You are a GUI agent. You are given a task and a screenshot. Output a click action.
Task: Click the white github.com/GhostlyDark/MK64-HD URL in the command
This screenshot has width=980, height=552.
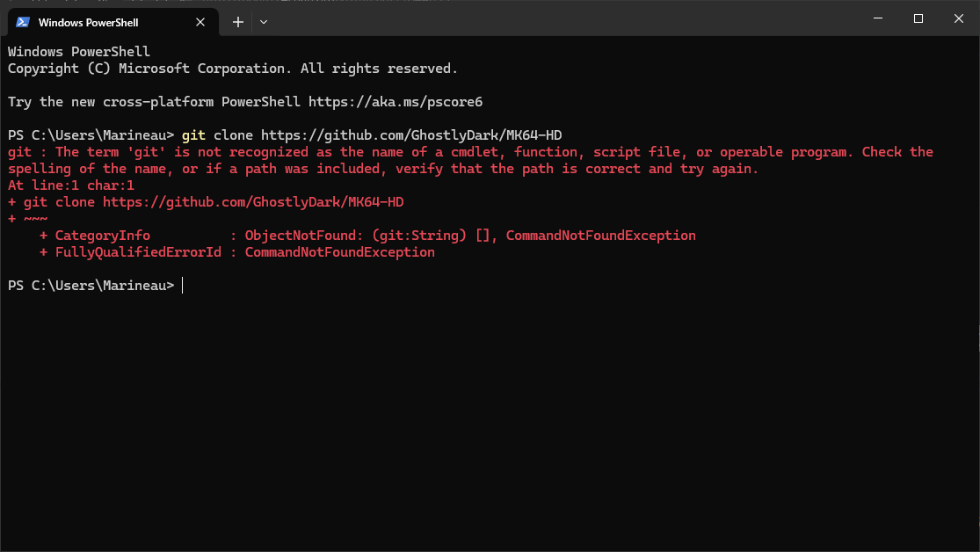click(x=411, y=135)
